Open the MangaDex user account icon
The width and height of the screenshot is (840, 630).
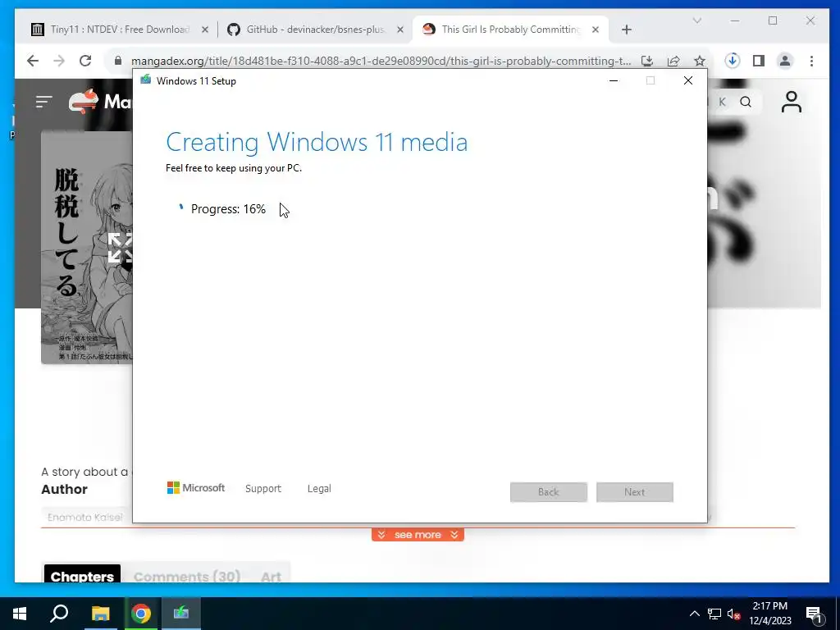point(791,102)
